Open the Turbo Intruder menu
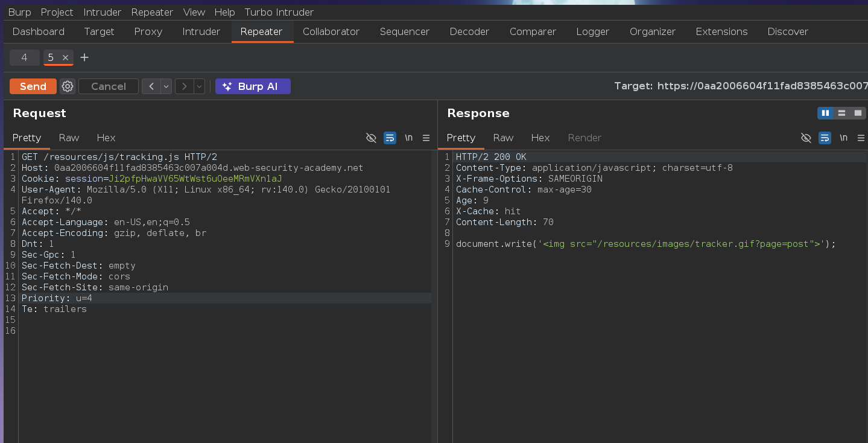The height and width of the screenshot is (443, 868). pos(279,12)
